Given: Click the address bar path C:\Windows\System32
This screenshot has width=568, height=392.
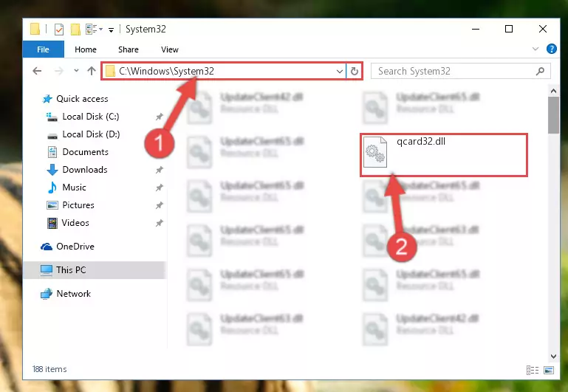Looking at the screenshot, I should point(167,71).
